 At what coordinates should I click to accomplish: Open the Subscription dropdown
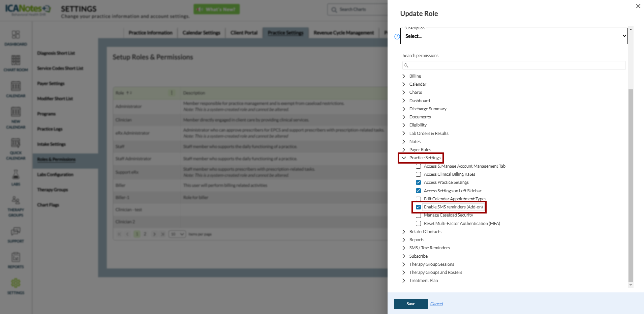coord(514,36)
